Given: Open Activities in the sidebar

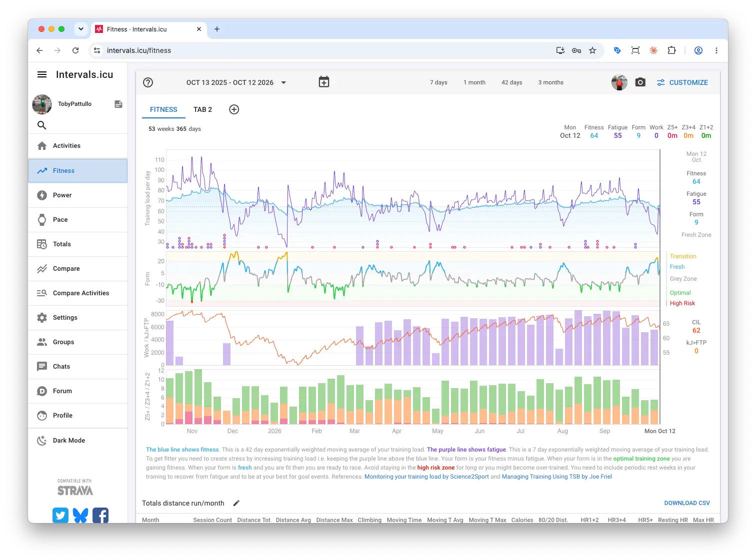Looking at the screenshot, I should [78, 146].
